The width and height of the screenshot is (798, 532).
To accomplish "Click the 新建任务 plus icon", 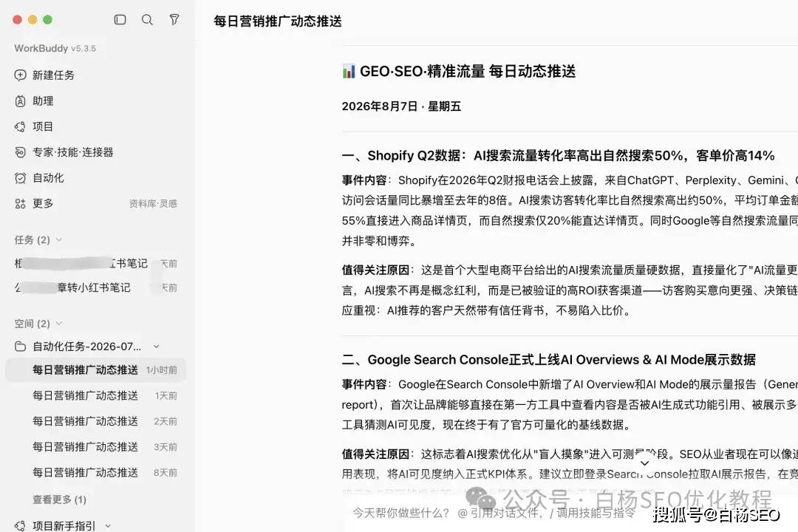I will [21, 75].
